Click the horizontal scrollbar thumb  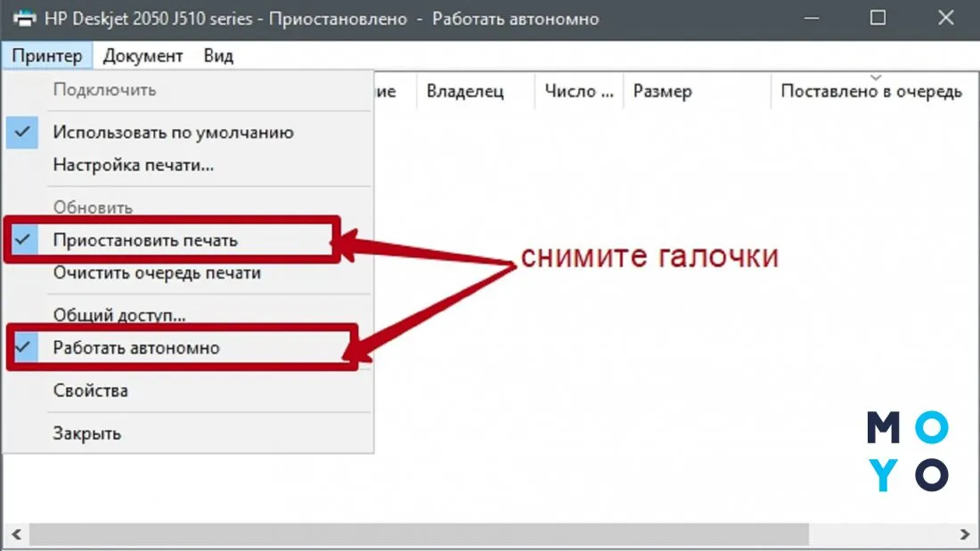(x=419, y=535)
